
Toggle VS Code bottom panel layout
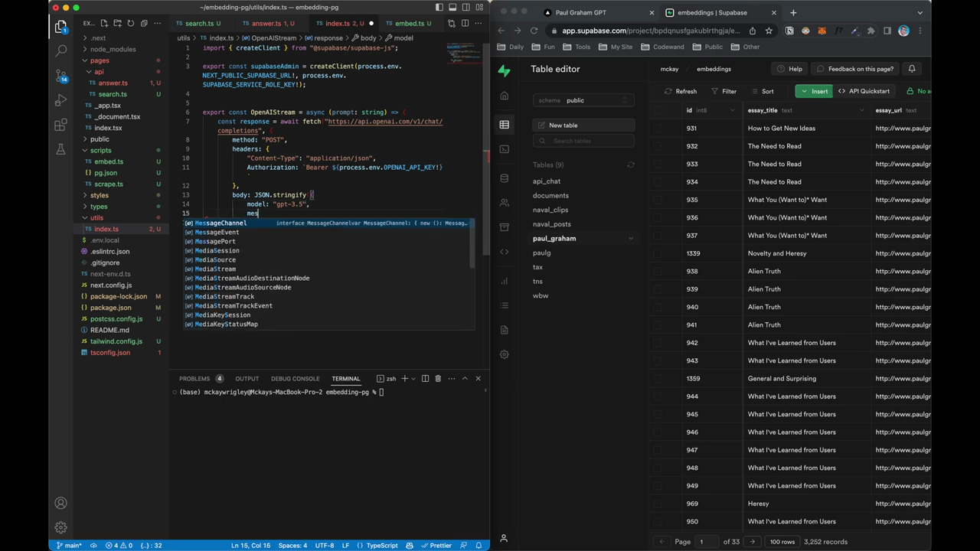(x=452, y=8)
